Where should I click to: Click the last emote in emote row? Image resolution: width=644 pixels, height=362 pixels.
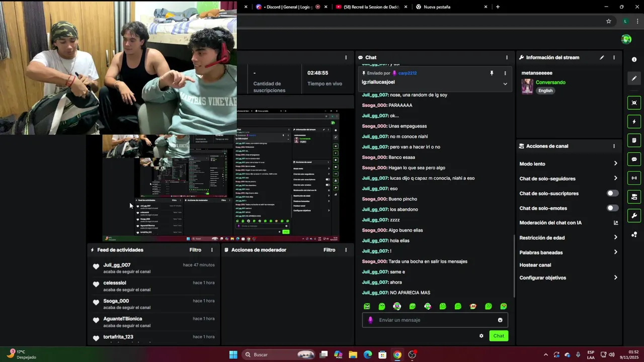tap(504, 306)
